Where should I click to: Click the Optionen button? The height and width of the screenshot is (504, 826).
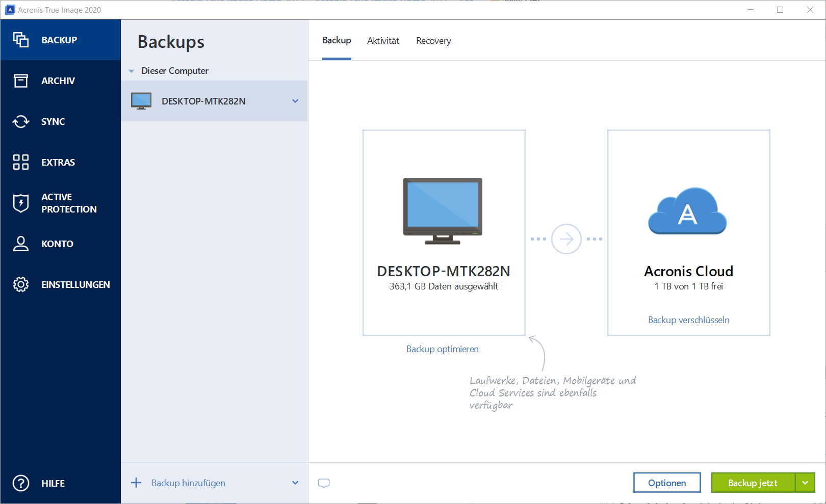click(667, 483)
